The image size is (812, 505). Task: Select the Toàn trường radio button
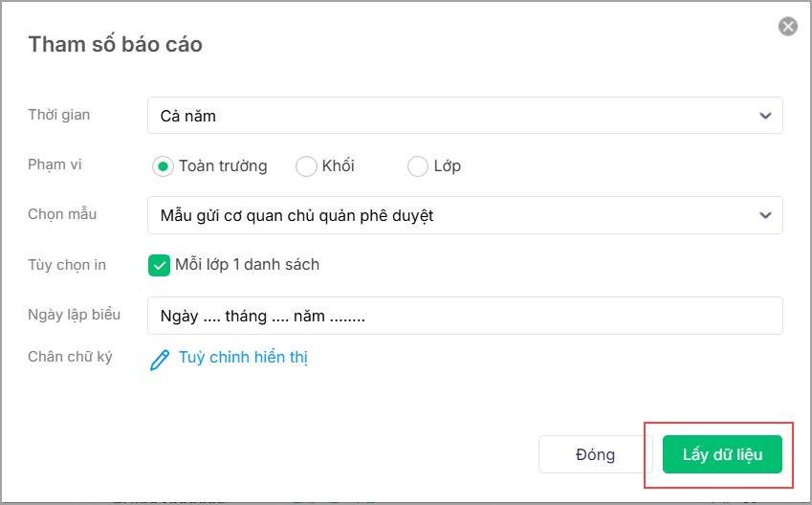[x=163, y=166]
